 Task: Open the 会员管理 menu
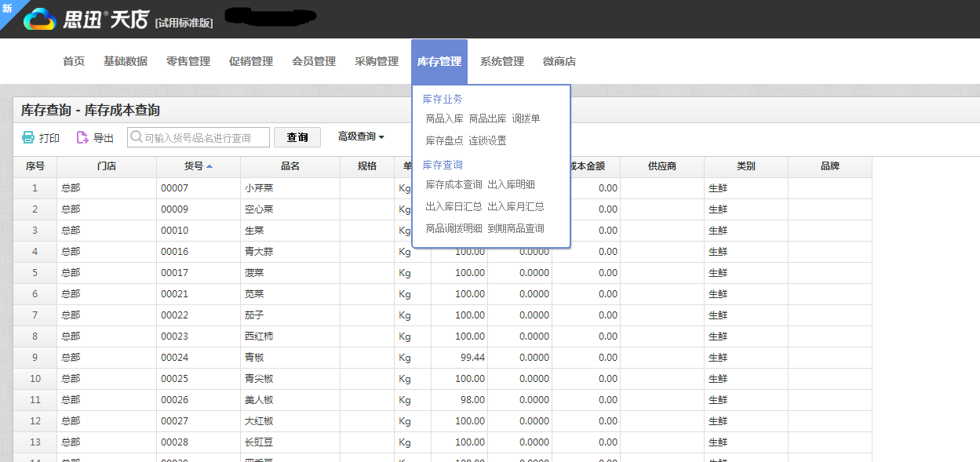[x=314, y=60]
